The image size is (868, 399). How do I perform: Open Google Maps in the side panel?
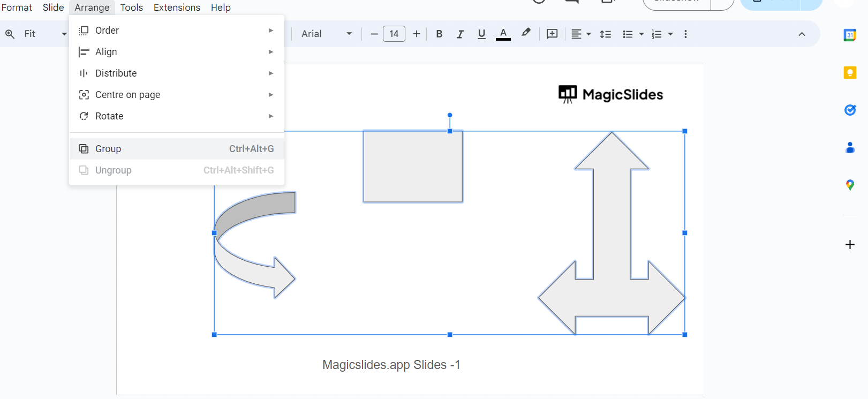(x=850, y=185)
